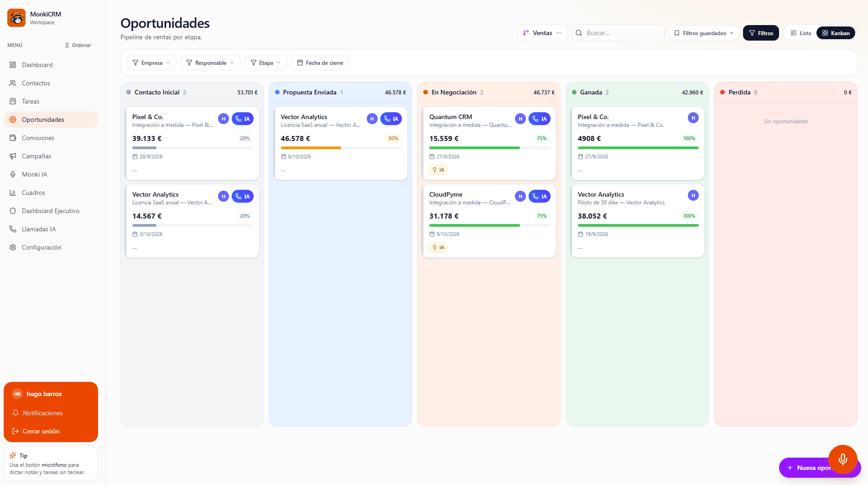
Task: Open the Responsable filter dropdown
Action: pos(210,63)
